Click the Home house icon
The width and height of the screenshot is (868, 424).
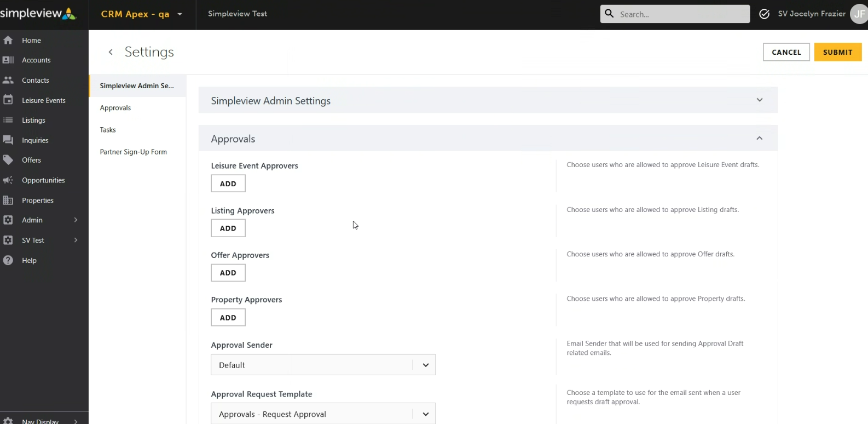8,40
